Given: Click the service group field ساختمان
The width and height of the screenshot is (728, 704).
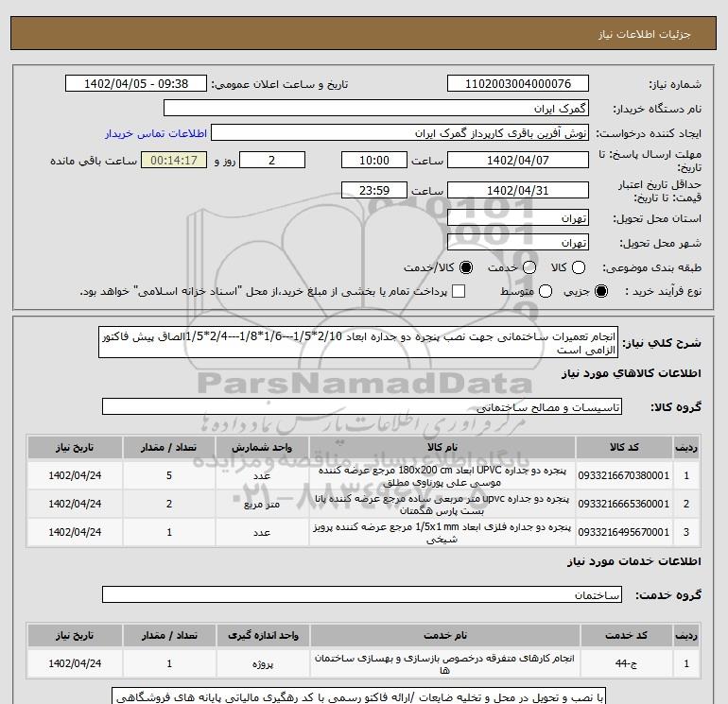Looking at the screenshot, I should click(x=362, y=594).
